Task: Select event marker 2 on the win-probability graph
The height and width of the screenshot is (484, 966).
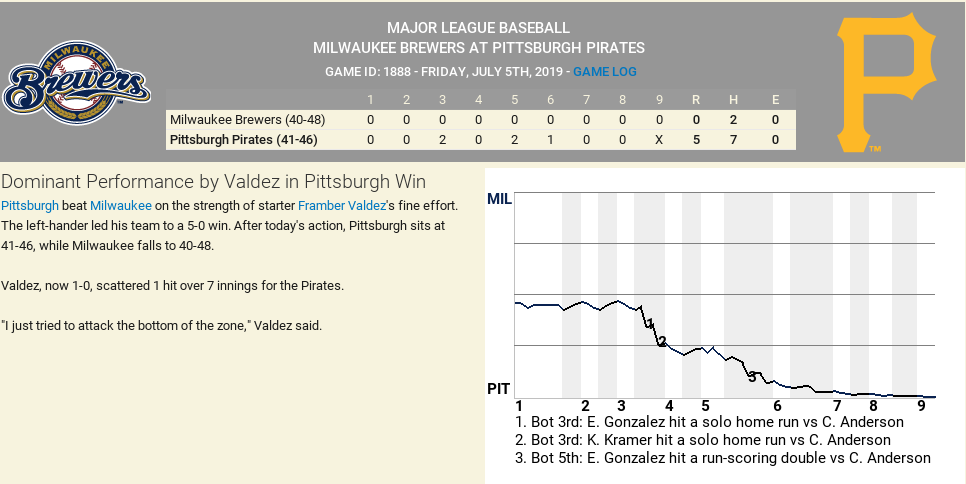Action: (x=661, y=342)
